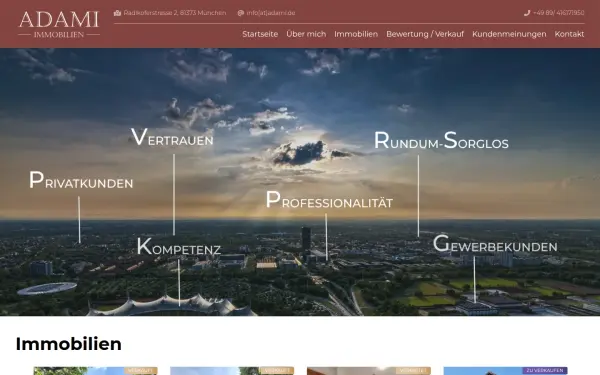Screen dimensions: 600x375
Task: Open Bewertung / Verkauf menu item
Action: pyautogui.click(x=425, y=34)
